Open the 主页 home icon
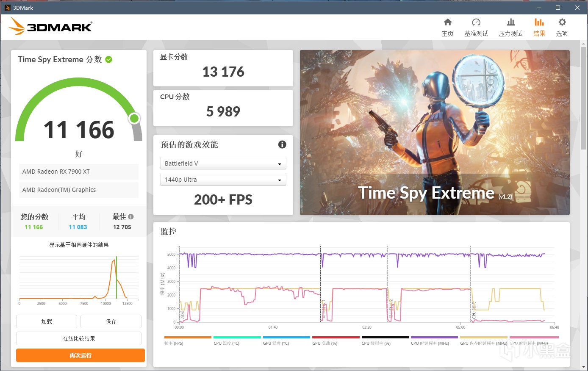 click(x=448, y=22)
